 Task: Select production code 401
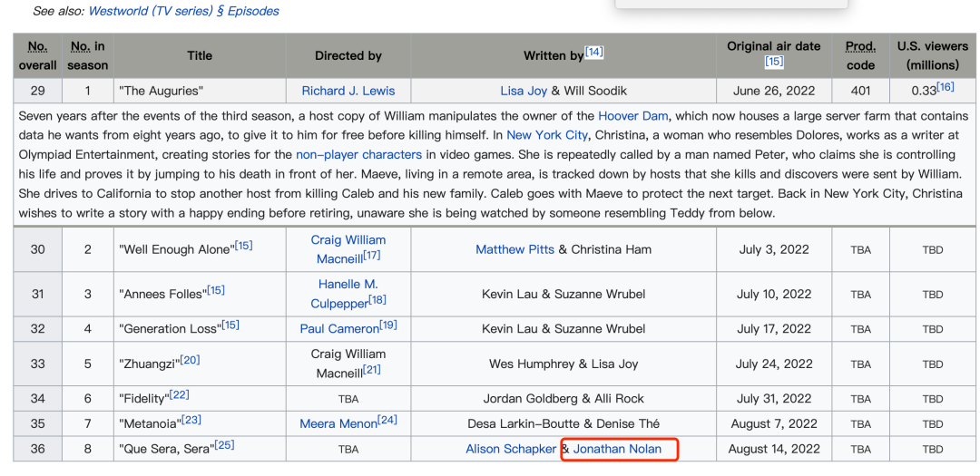860,91
